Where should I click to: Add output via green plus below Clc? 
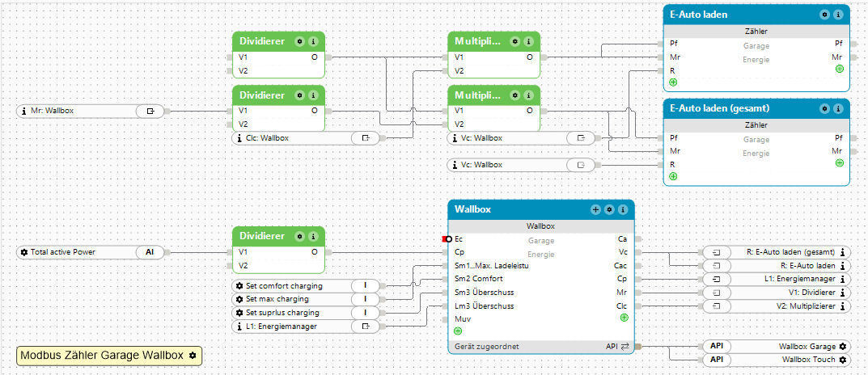[x=624, y=318]
